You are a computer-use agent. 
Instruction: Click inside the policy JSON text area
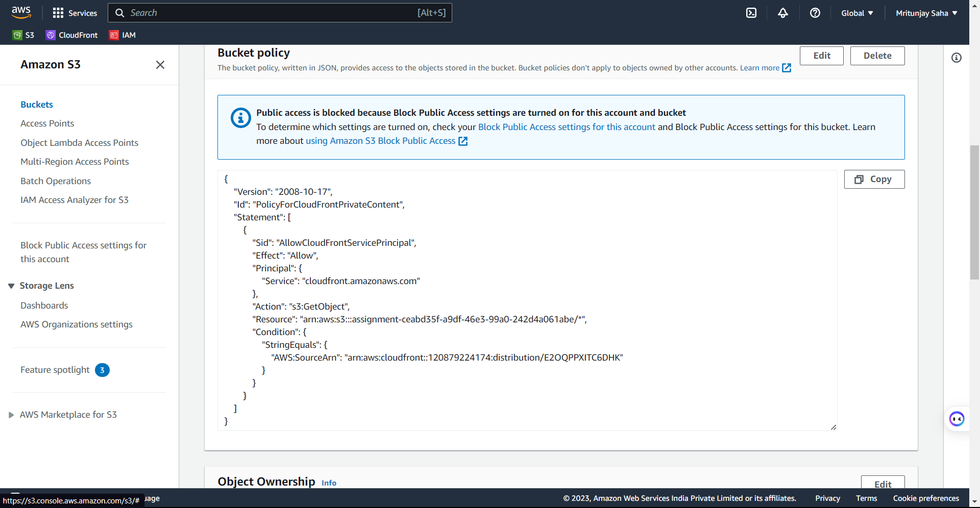click(x=527, y=300)
